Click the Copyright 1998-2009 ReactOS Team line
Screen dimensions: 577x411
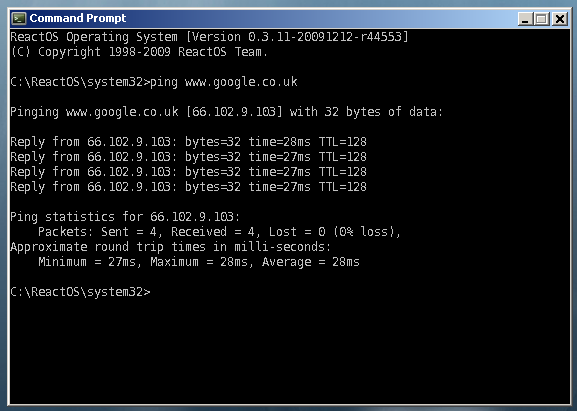pos(138,52)
